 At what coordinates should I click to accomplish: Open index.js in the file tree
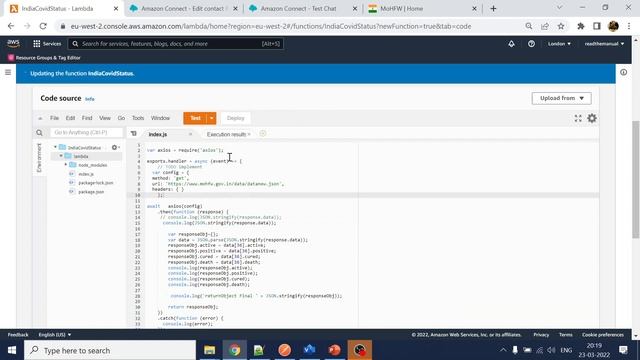(86, 174)
